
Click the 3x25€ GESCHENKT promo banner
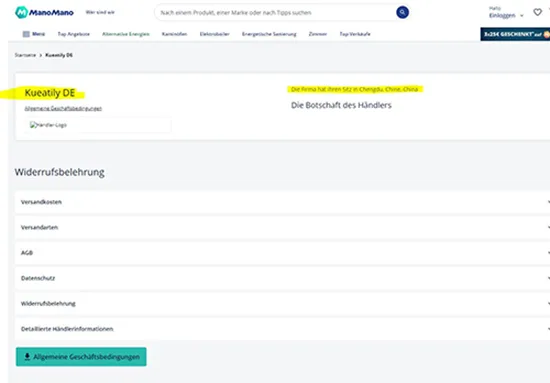pyautogui.click(x=515, y=34)
